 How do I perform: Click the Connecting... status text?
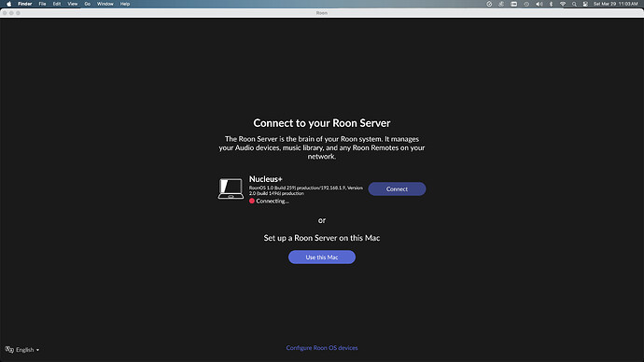273,202
